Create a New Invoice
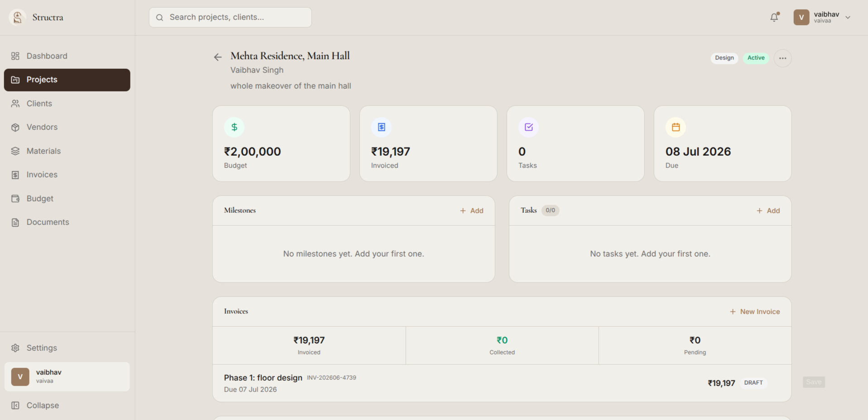Image resolution: width=868 pixels, height=420 pixels. (x=755, y=311)
